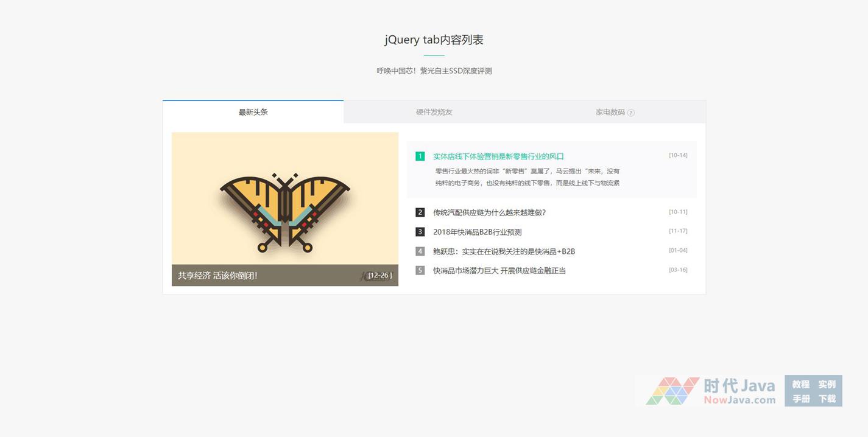The height and width of the screenshot is (437, 868).
Task: Click the green number 1 badge
Action: pyautogui.click(x=420, y=156)
